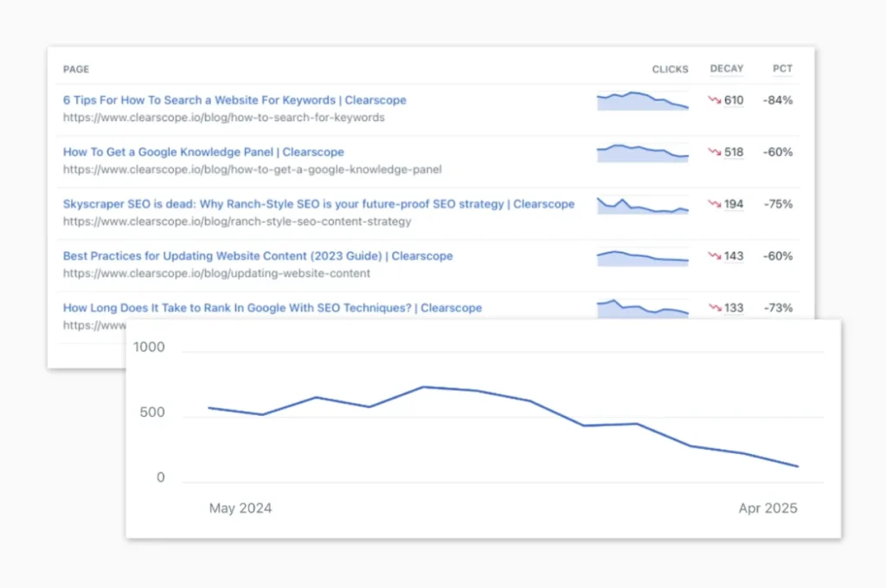Viewport: 886px width, 588px height.
Task: Click the PCT column header
Action: tap(782, 69)
